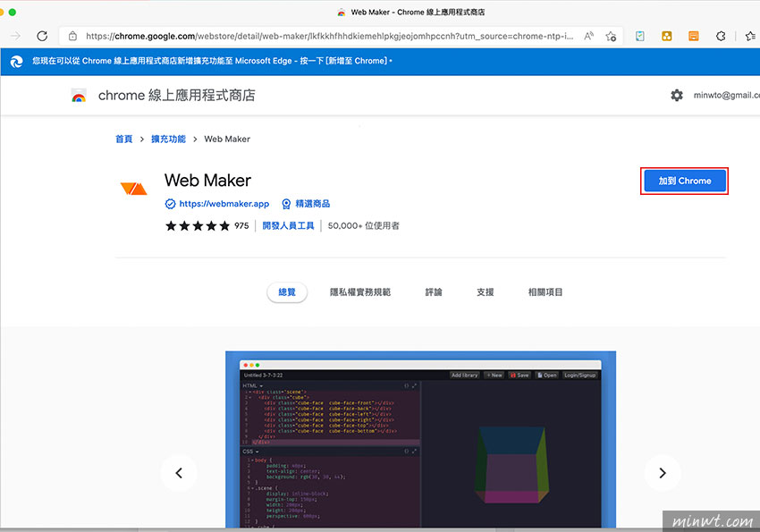Click the chrome 線上應用程式商店 header title
Viewport: 760px width, 532px height.
176,96
